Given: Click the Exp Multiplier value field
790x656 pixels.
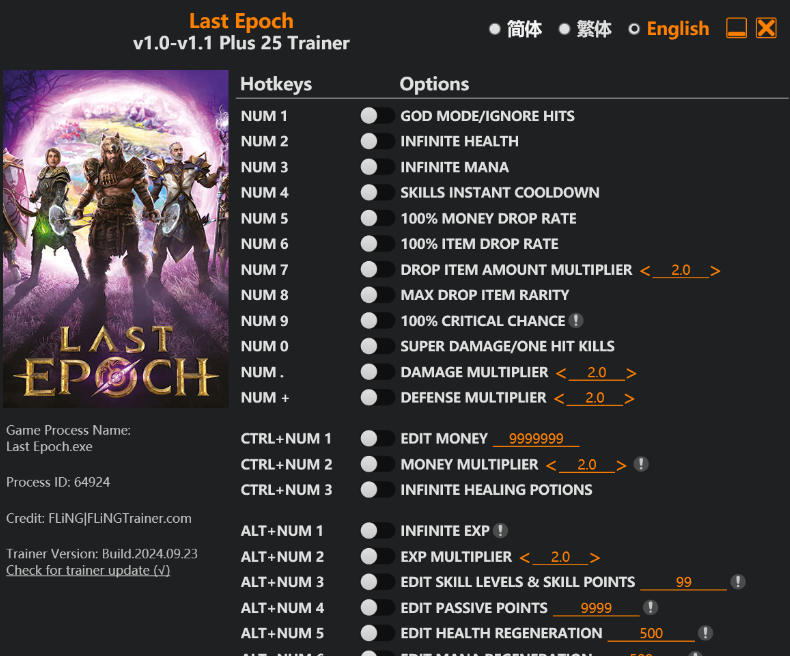Looking at the screenshot, I should click(x=560, y=557).
